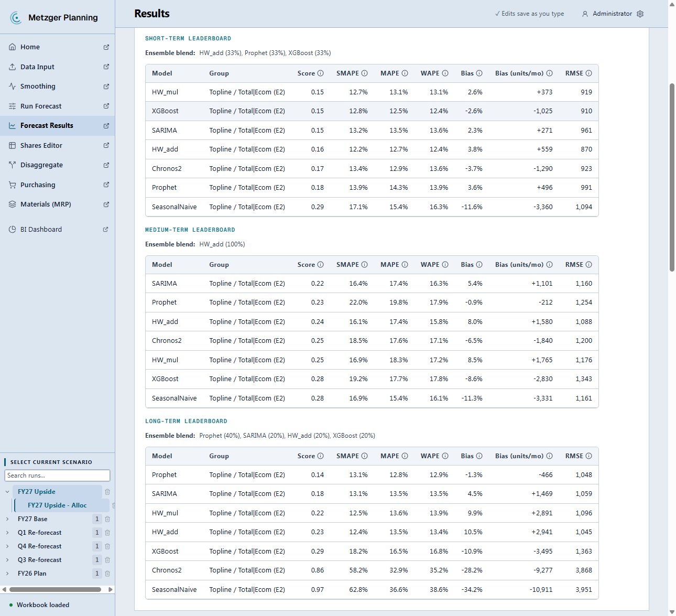Click the Smoothing waveform icon
The image size is (676, 616).
(x=12, y=86)
